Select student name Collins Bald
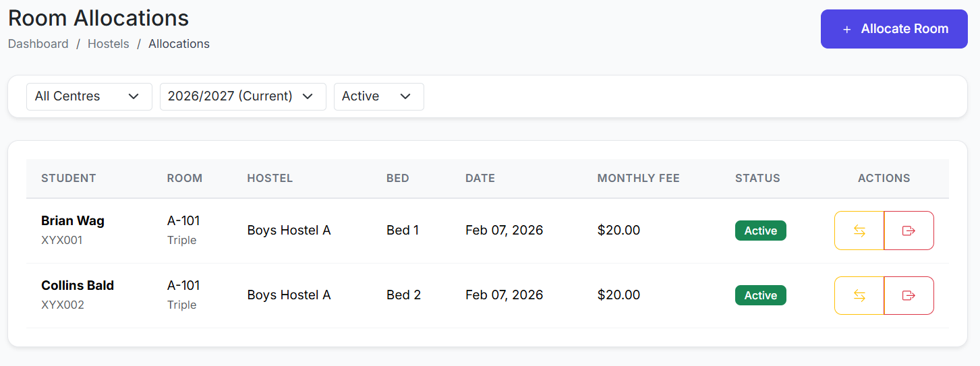This screenshot has height=366, width=980. [78, 285]
